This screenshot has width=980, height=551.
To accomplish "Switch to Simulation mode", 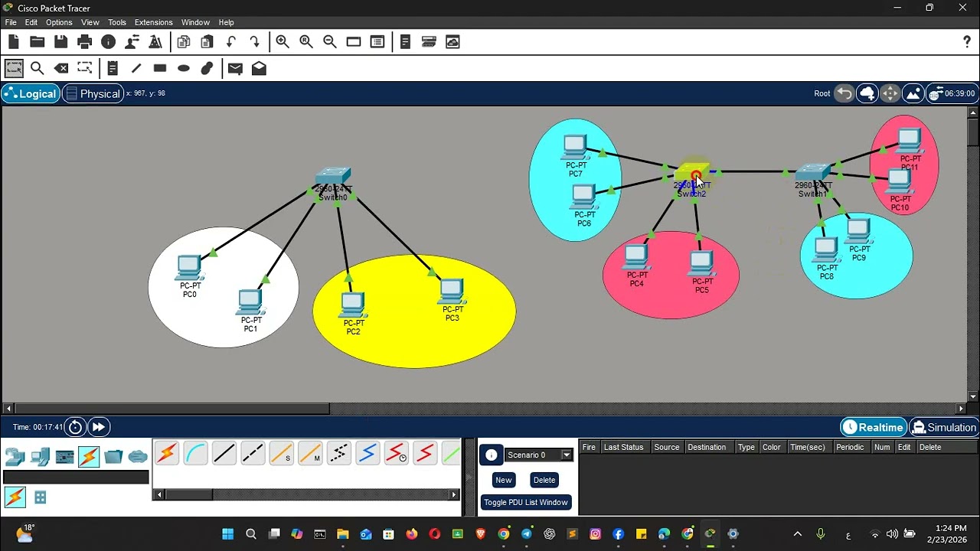I will (x=944, y=427).
